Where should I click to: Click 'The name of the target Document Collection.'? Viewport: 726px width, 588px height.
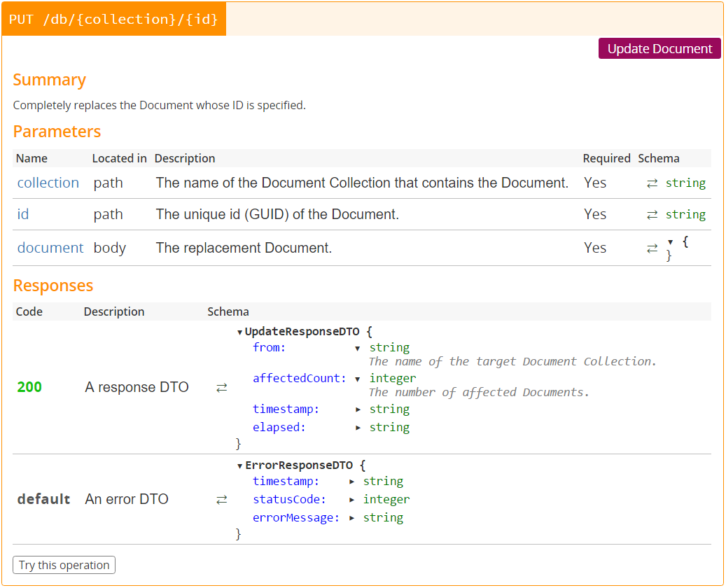click(x=512, y=362)
